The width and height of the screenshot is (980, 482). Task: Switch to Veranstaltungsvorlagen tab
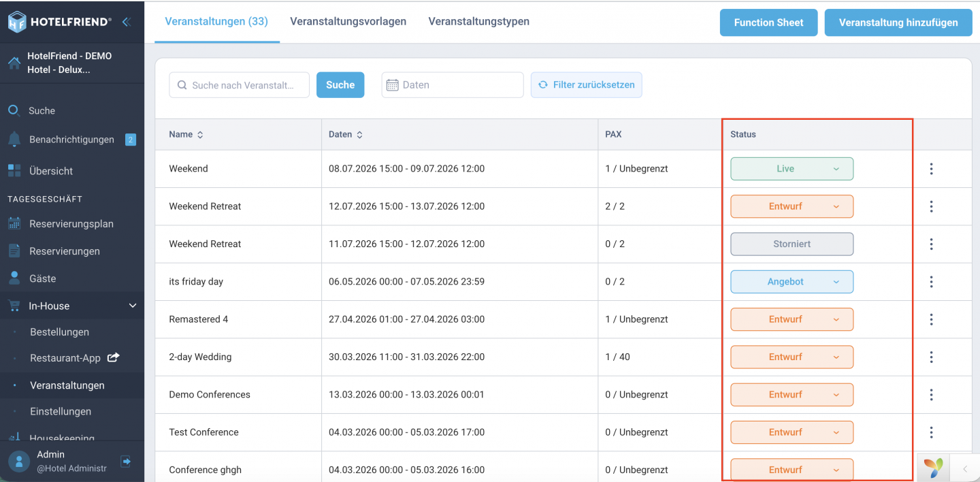point(348,21)
